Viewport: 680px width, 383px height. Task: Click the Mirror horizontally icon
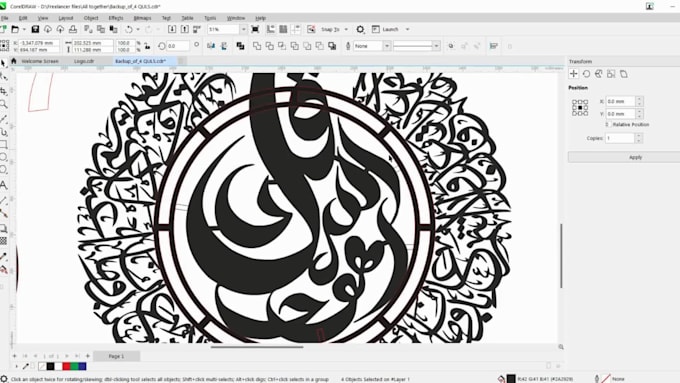pyautogui.click(x=211, y=46)
